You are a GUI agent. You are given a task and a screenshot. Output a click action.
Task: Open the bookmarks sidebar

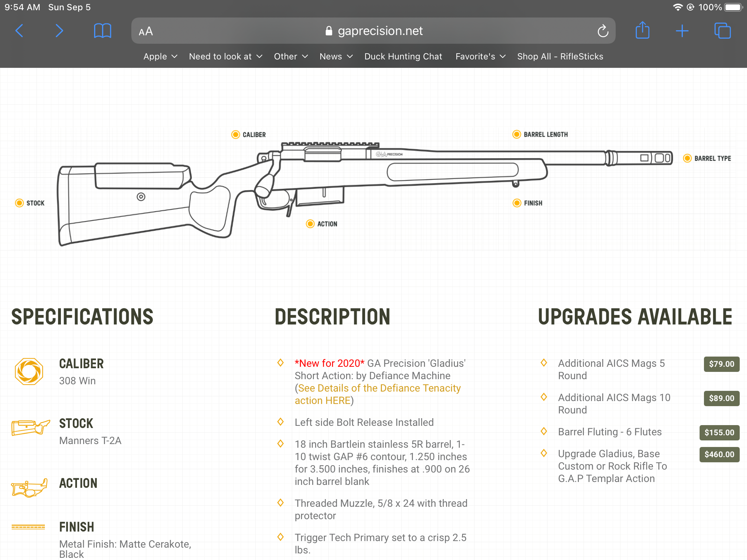tap(102, 31)
